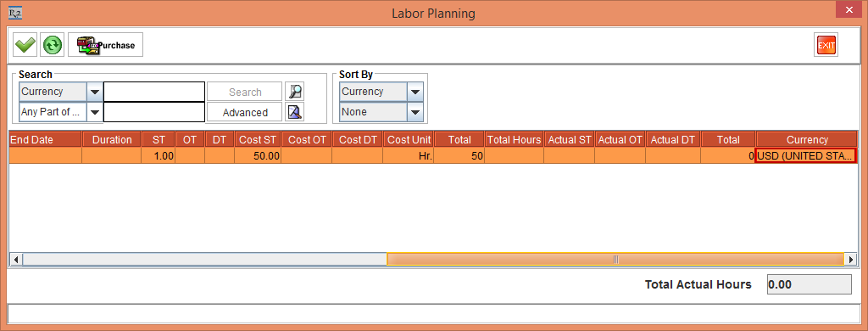Click the Search button
This screenshot has height=331, width=868.
(x=245, y=92)
